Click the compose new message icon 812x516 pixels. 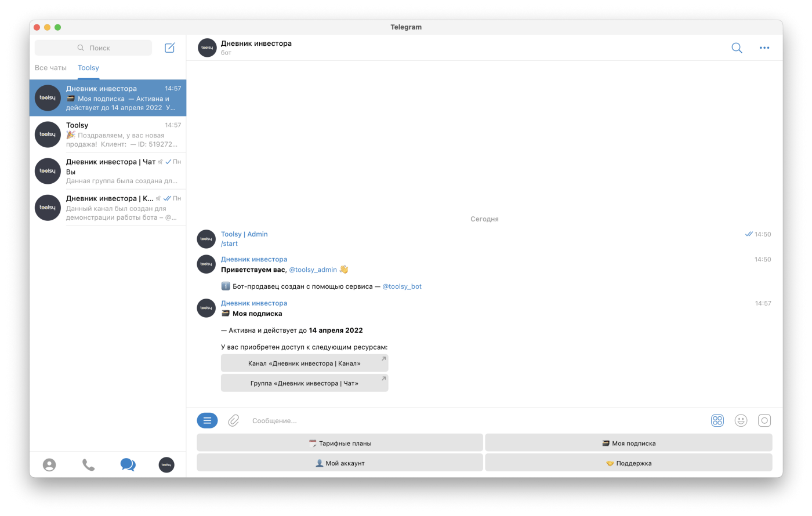click(170, 48)
